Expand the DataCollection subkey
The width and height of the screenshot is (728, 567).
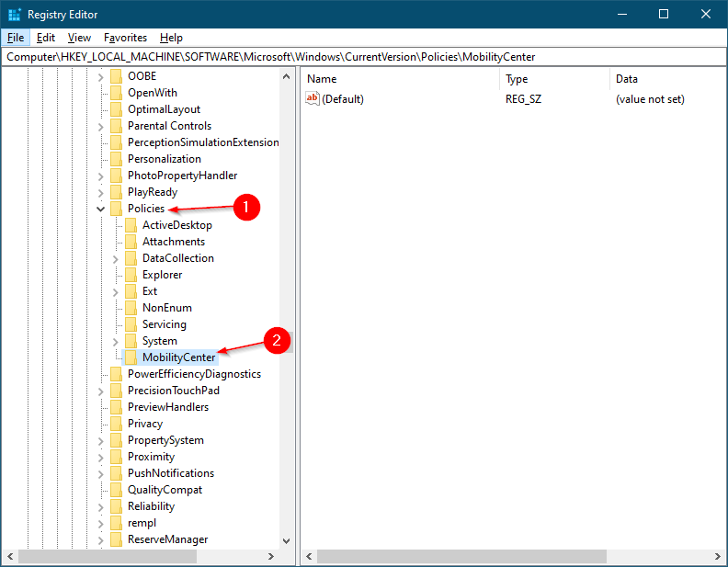point(116,259)
